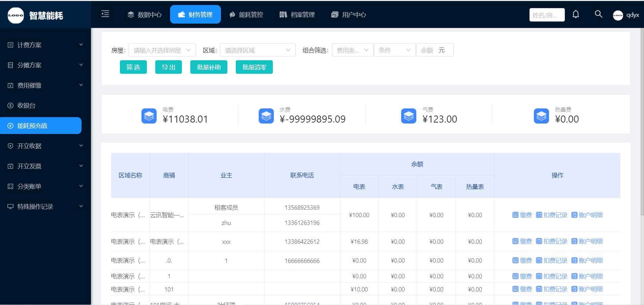The image size is (644, 305).
Task: Click the gas fee (气费) stack icon
Action: 409,116
